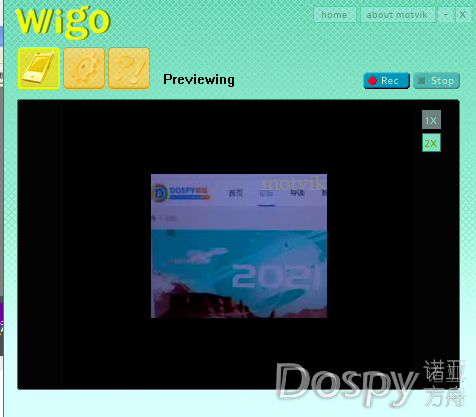Click the square icon on Stop

click(422, 81)
